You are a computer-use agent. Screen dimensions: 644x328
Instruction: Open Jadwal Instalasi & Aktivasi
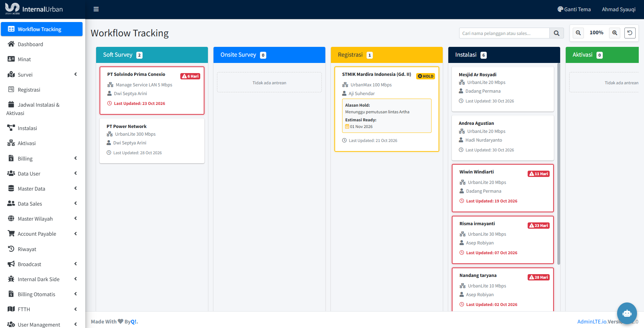pyautogui.click(x=42, y=109)
